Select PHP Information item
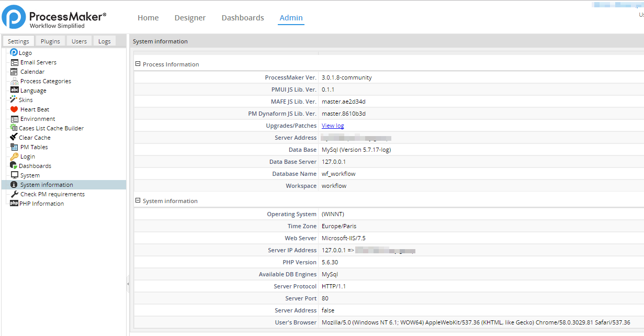644x336 pixels. click(41, 204)
